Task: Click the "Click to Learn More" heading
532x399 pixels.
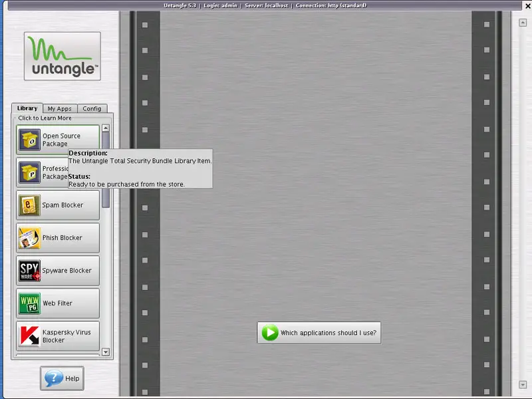Action: pos(45,118)
